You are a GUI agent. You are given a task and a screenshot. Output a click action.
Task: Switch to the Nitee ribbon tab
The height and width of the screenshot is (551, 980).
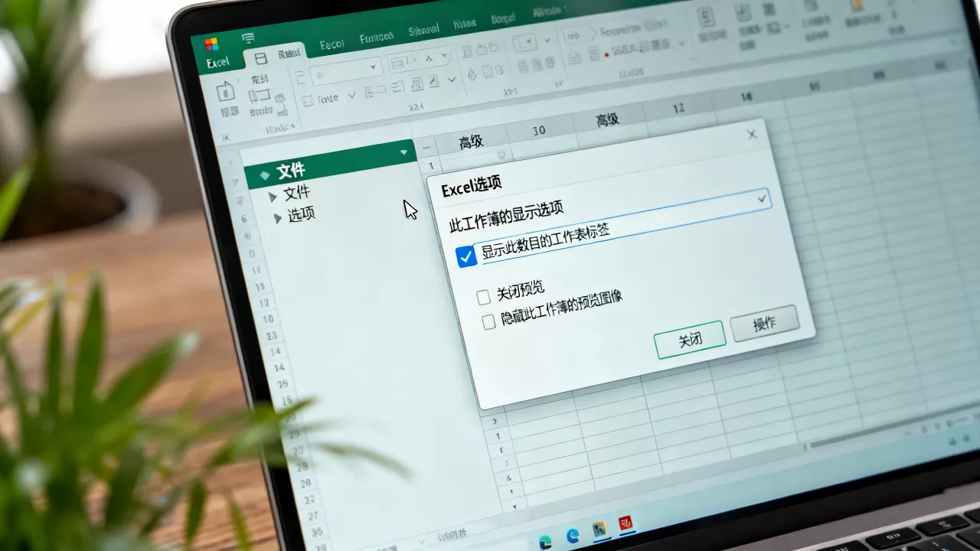click(x=464, y=24)
